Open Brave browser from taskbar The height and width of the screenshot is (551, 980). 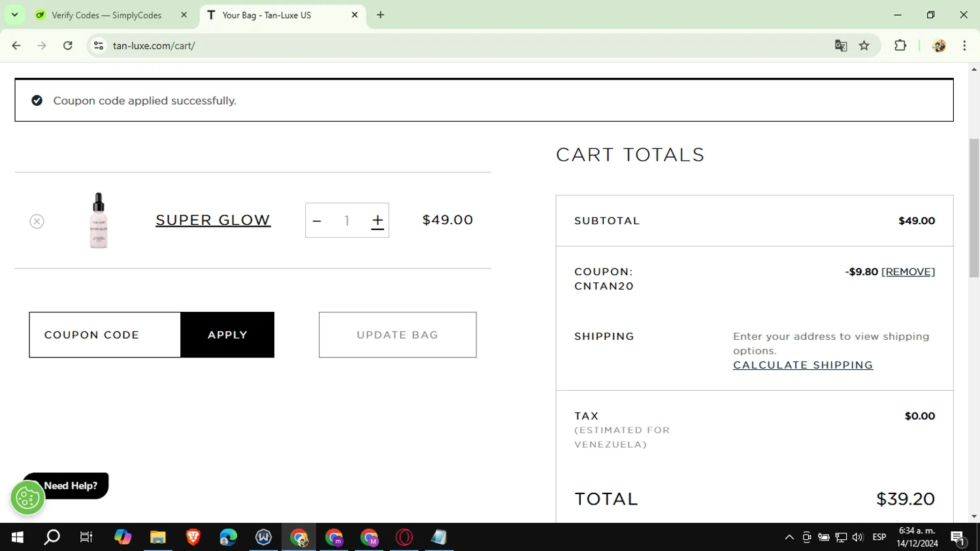click(193, 537)
